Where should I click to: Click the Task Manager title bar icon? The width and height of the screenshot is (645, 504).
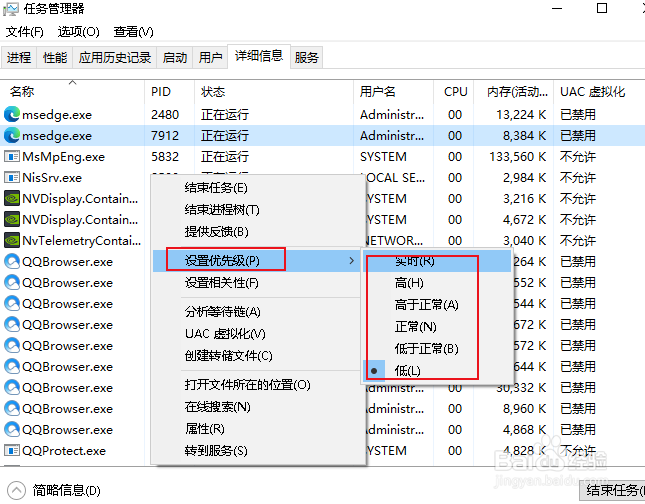click(x=10, y=9)
